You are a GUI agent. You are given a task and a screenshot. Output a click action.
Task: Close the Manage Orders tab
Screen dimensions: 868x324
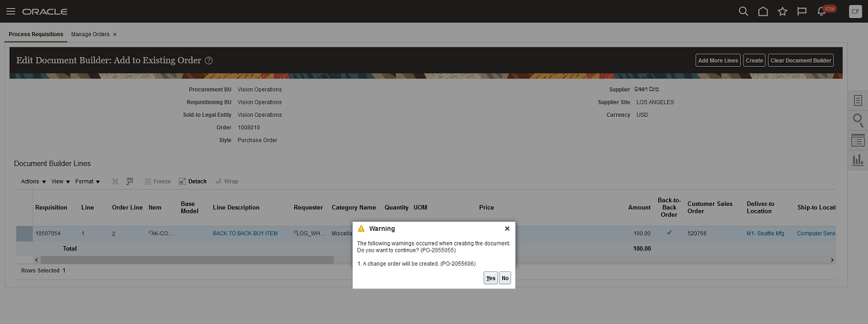[115, 34]
